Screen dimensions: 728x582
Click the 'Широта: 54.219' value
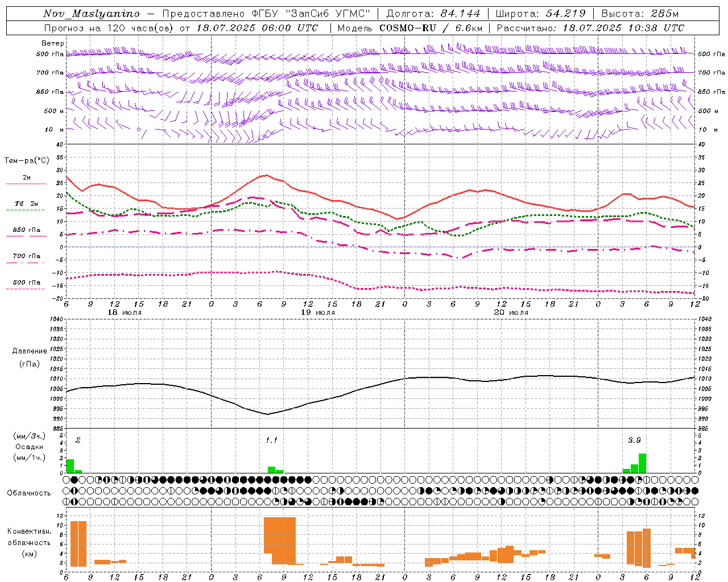[541, 14]
